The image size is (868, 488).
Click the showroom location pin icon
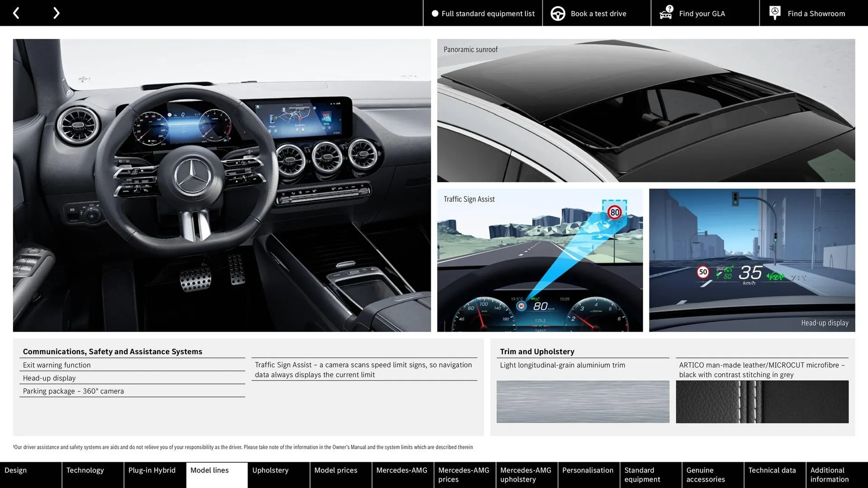coord(774,12)
